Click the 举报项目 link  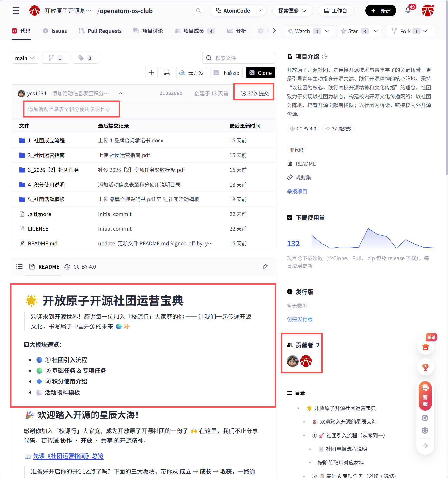297,191
